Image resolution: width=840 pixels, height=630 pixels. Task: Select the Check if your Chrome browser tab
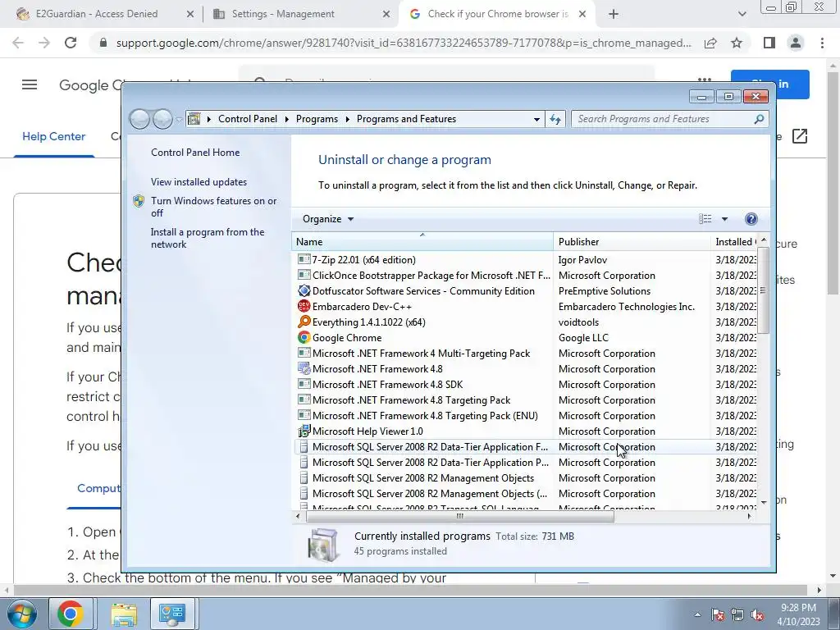tap(498, 14)
